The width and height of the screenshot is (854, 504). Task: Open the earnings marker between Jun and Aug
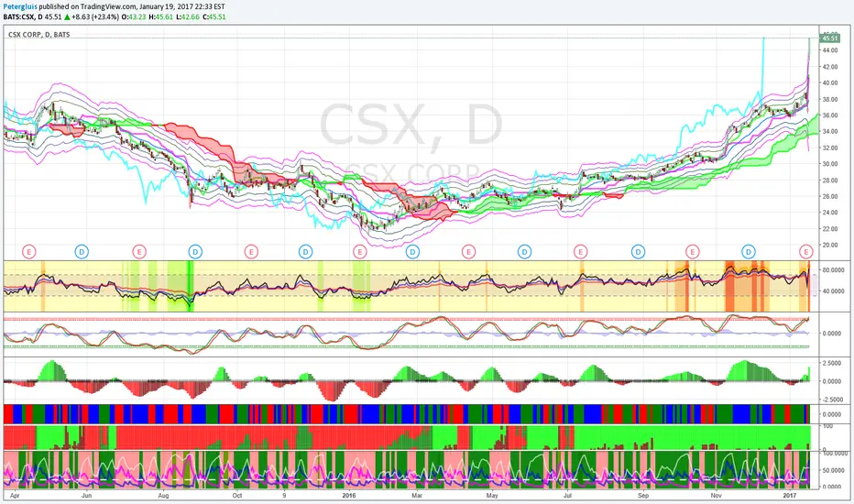(x=139, y=251)
